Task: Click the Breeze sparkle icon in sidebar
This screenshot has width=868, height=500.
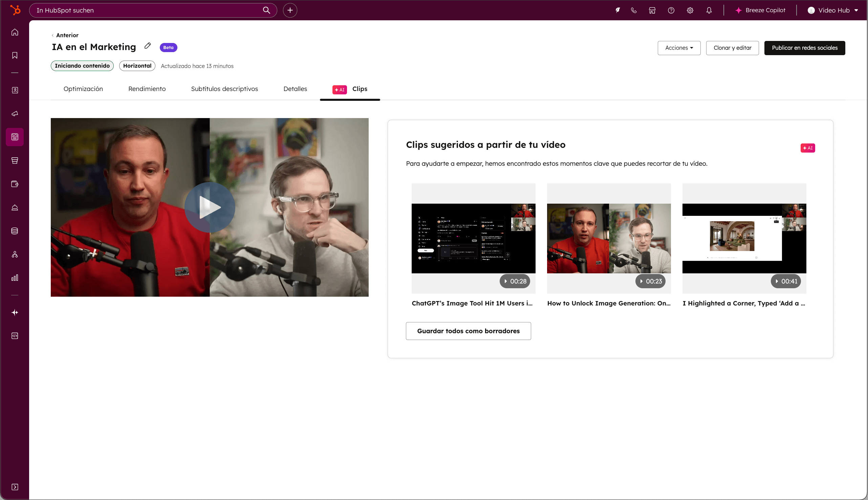Action: tap(15, 312)
